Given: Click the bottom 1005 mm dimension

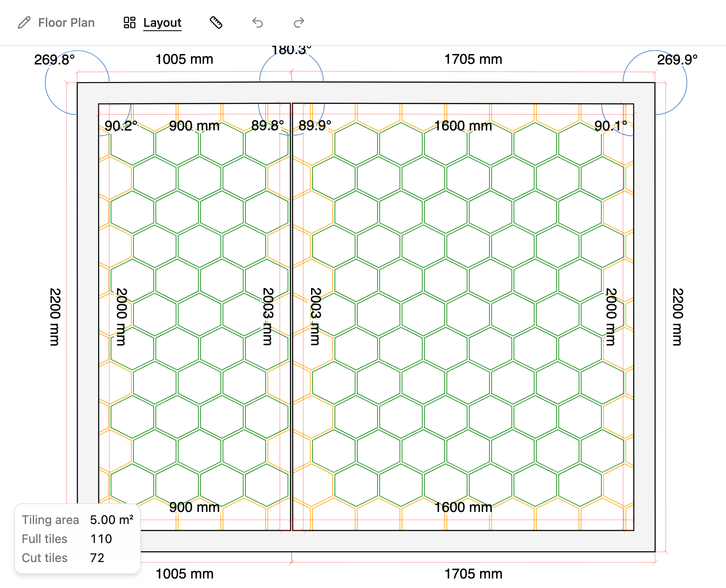Looking at the screenshot, I should pyautogui.click(x=185, y=574).
